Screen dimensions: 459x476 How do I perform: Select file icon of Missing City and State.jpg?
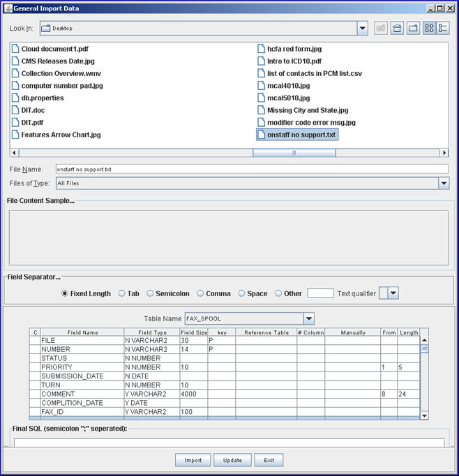(x=261, y=110)
